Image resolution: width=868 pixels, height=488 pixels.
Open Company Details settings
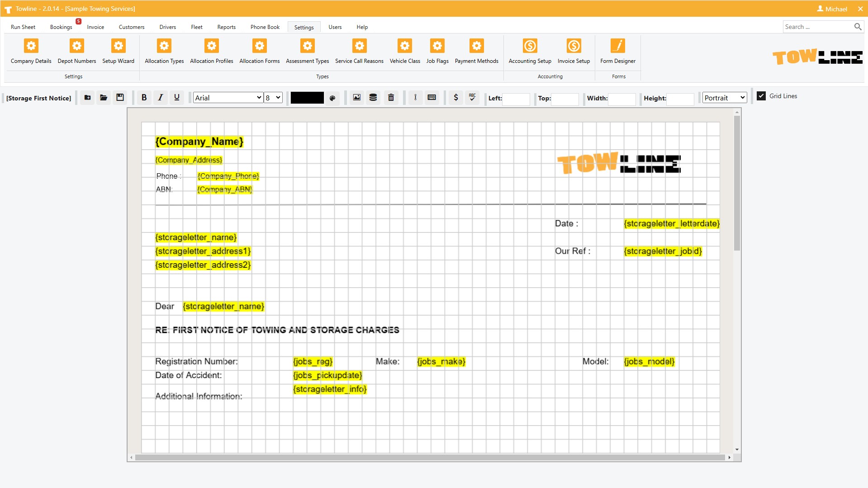31,52
